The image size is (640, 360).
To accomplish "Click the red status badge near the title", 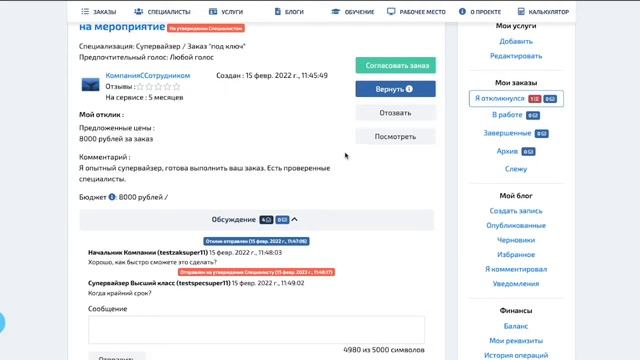I will click(x=206, y=28).
